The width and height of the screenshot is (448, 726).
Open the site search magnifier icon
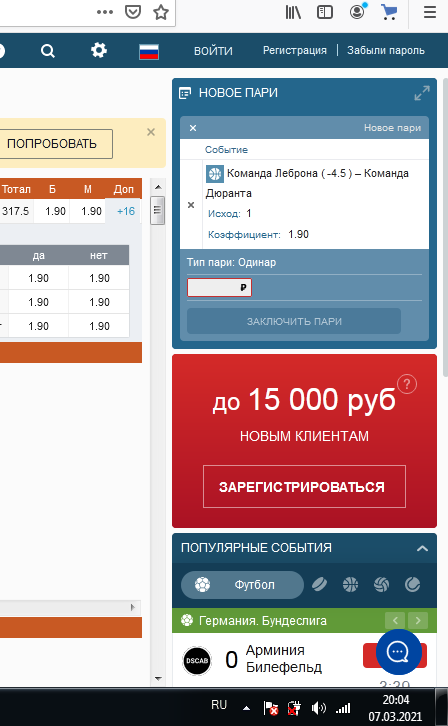pos(48,50)
